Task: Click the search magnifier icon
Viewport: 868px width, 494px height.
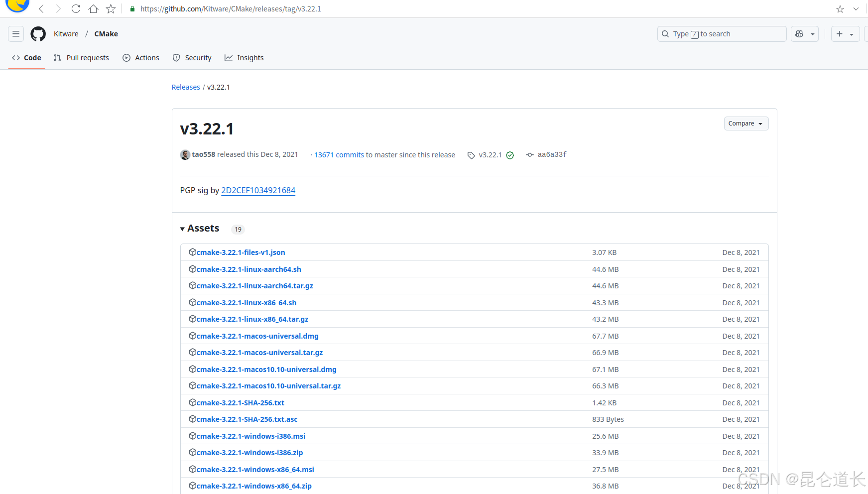Action: click(665, 34)
